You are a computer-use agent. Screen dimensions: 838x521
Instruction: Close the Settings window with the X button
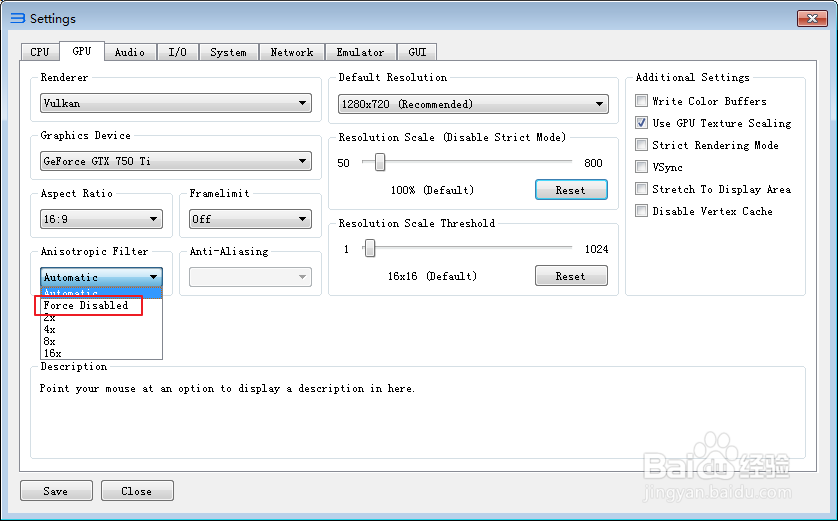(812, 18)
